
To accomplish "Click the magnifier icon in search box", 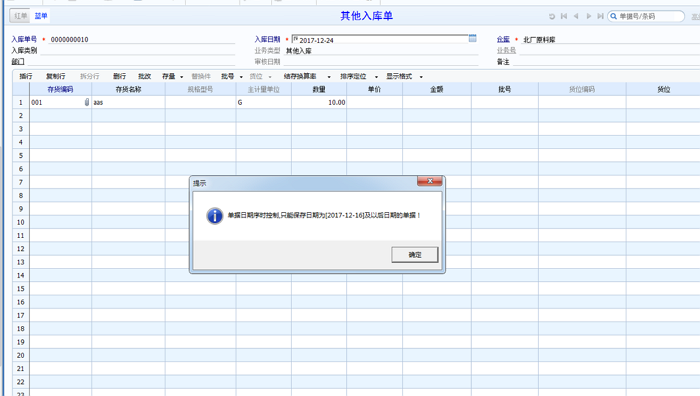I will pyautogui.click(x=614, y=17).
